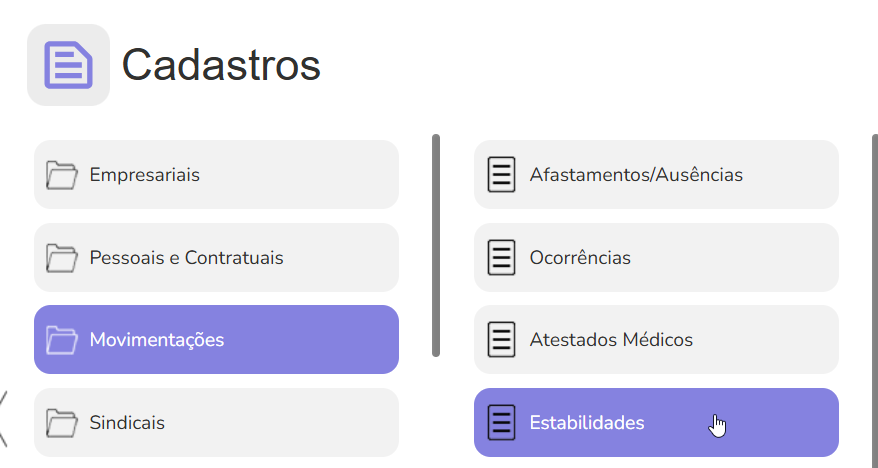Go to Atestados Médicos
Image resolution: width=878 pixels, height=468 pixels.
[x=611, y=340]
